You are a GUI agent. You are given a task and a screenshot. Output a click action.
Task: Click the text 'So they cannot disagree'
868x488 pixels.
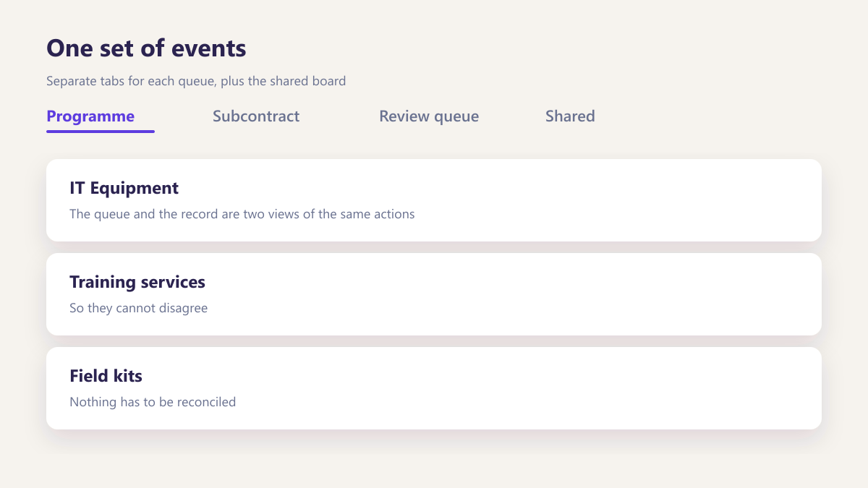[138, 308]
